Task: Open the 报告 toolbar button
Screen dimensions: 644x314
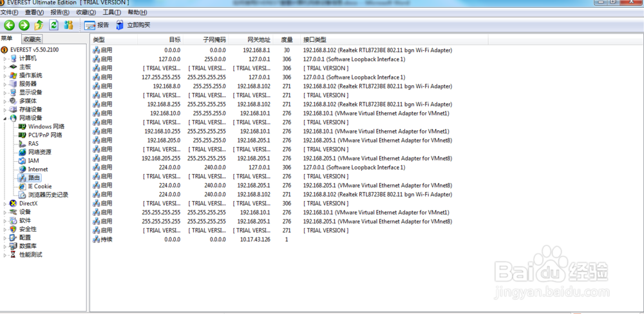Action: [x=97, y=25]
